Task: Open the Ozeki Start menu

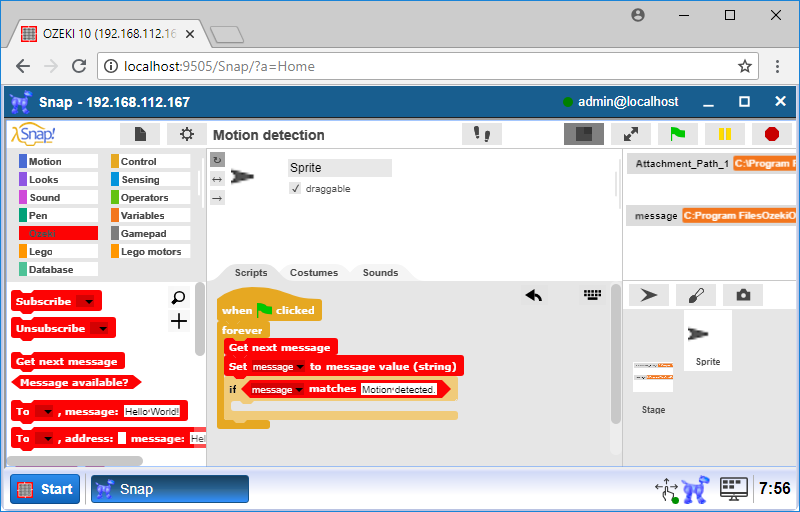Action: 45,489
